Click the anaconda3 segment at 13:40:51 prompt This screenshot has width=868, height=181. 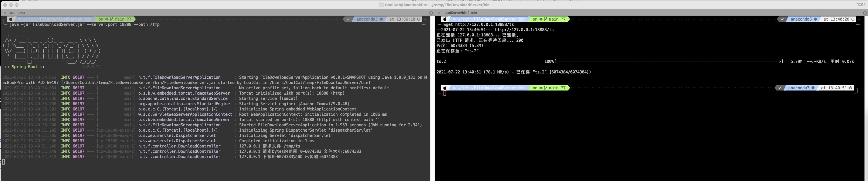[801, 88]
